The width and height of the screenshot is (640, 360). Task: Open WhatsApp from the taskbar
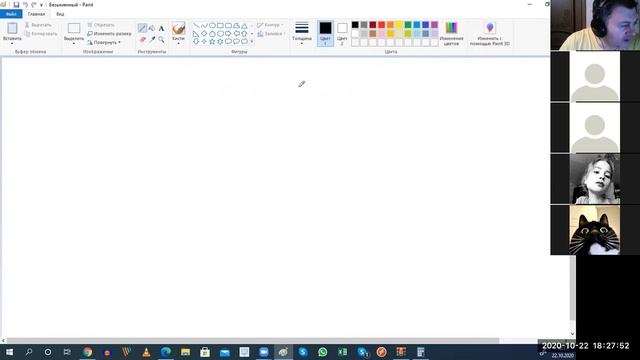click(x=322, y=352)
